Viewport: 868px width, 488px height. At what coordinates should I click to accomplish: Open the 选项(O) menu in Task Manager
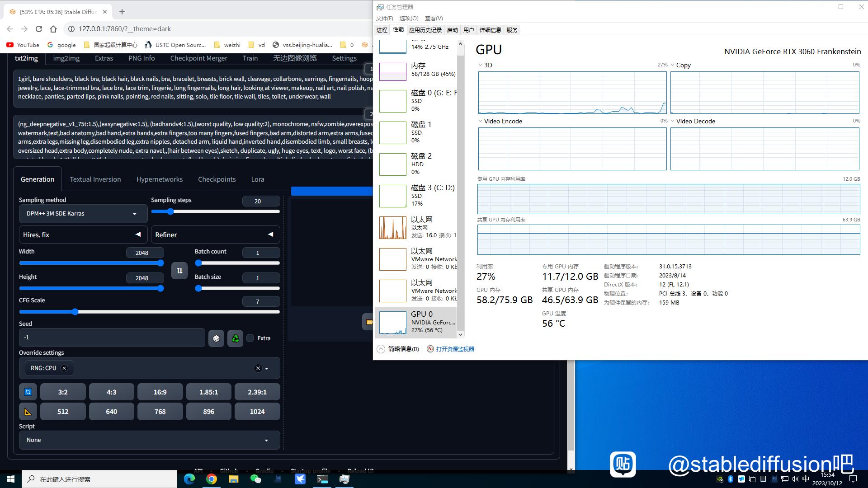coord(409,18)
